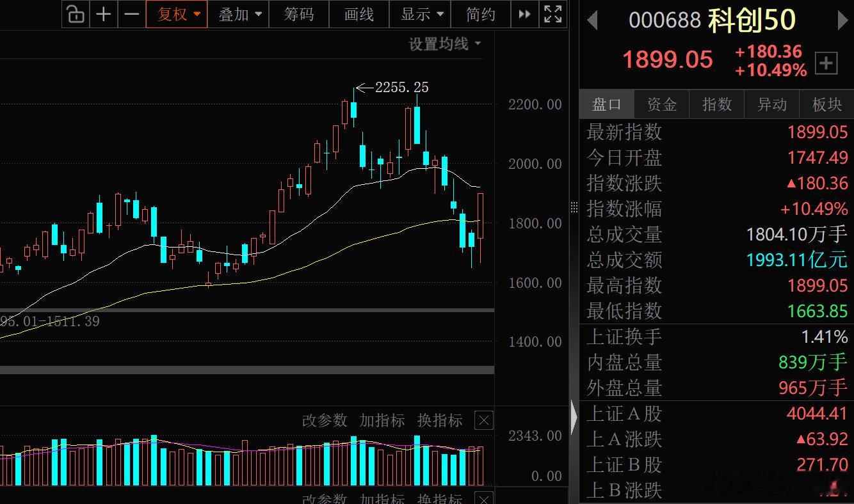Viewport: 854px width, 504px height.
Task: Add 科创50 to watchlist with plus box
Action: coord(826,63)
